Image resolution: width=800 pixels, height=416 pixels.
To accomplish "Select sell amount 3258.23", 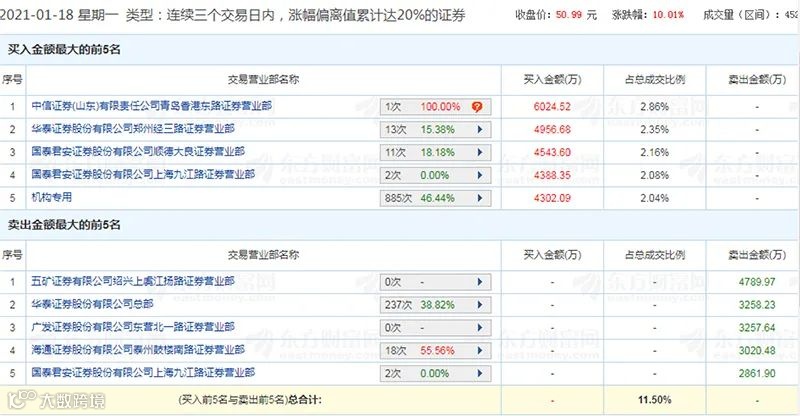I will [757, 305].
